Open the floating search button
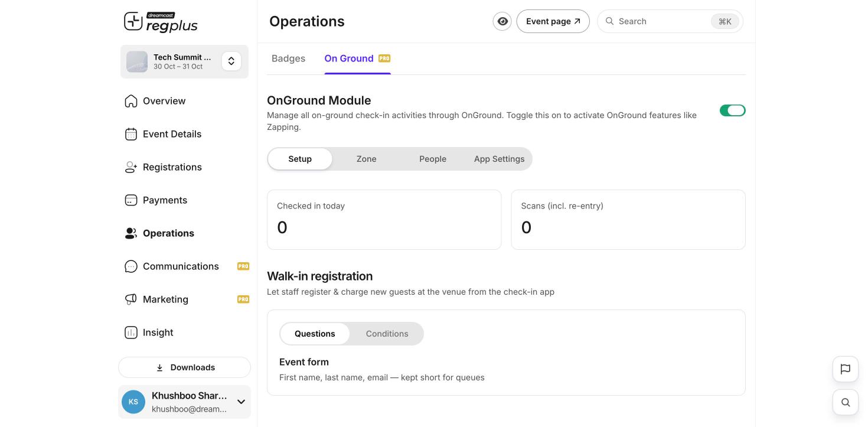The height and width of the screenshot is (427, 868). point(846,402)
